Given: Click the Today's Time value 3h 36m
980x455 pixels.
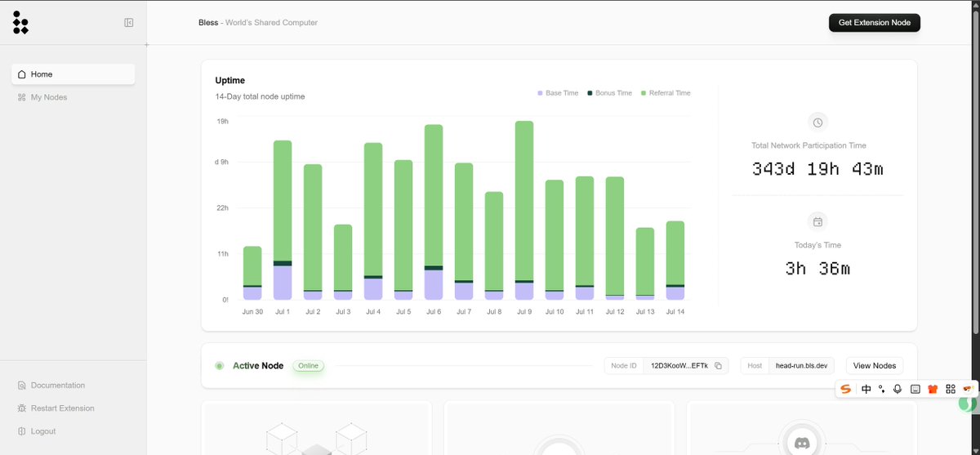Looking at the screenshot, I should [817, 268].
